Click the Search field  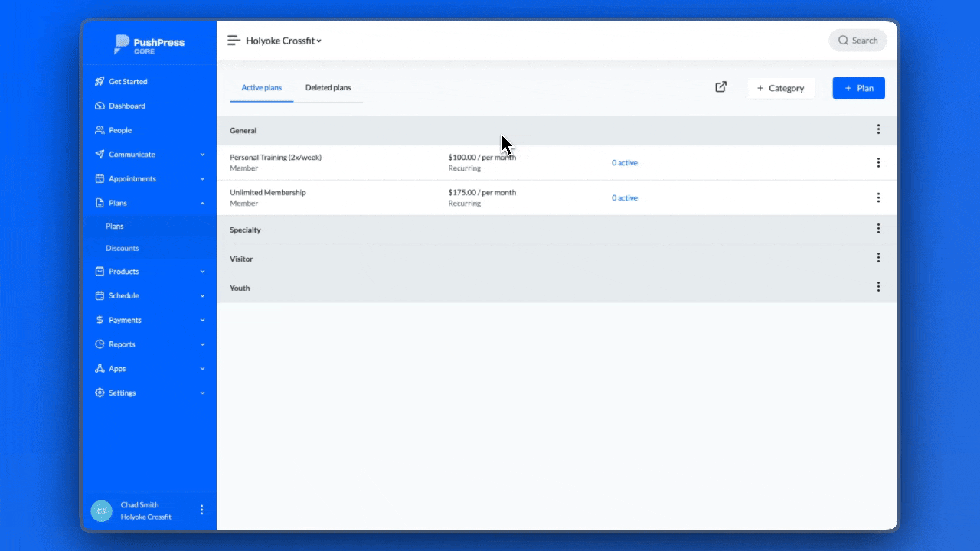857,41
